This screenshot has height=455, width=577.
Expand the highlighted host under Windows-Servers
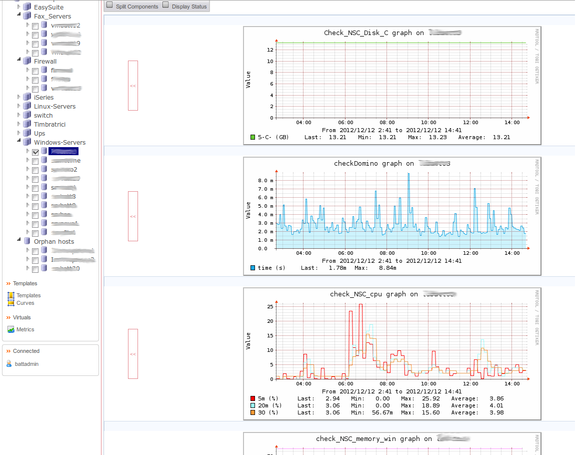click(x=27, y=151)
